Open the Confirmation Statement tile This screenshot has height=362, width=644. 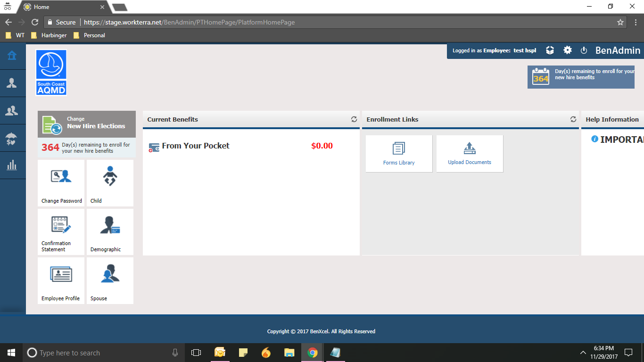click(61, 232)
